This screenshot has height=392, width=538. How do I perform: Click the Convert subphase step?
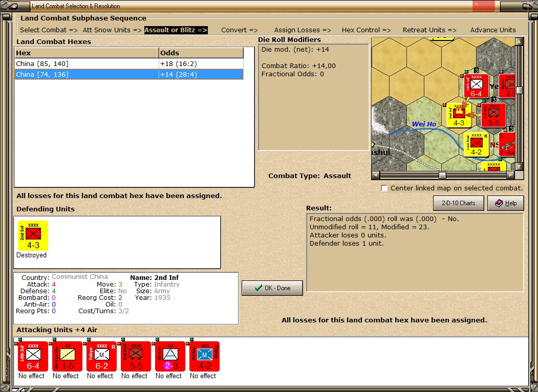(240, 30)
